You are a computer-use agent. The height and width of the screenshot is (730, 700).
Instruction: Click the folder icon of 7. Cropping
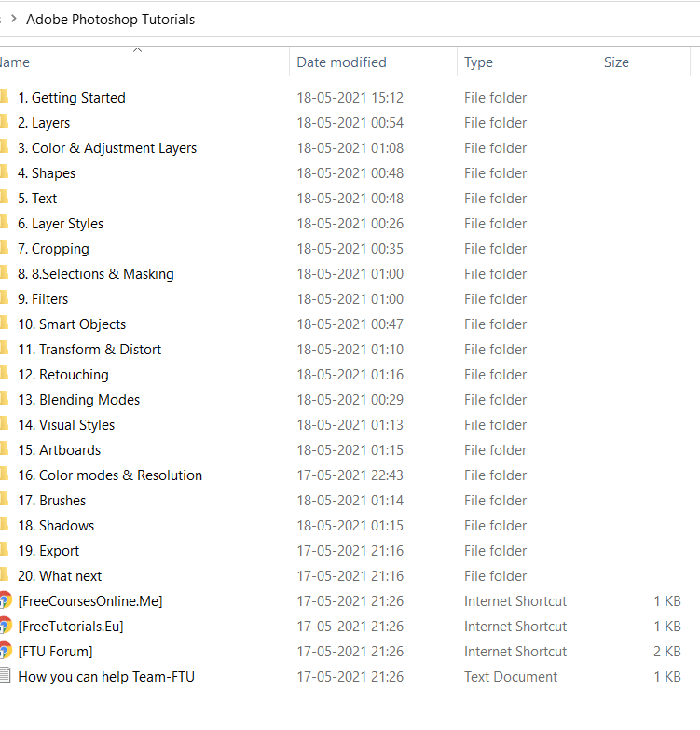pyautogui.click(x=4, y=247)
